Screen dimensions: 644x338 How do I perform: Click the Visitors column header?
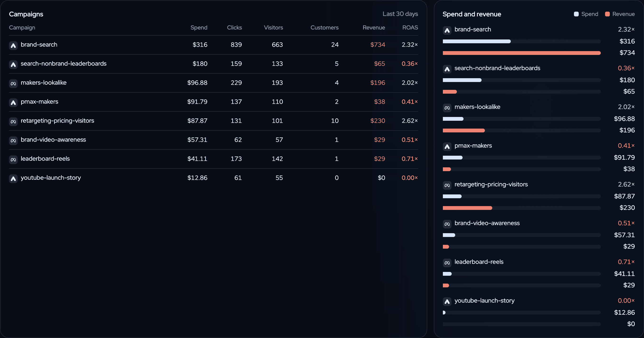tap(273, 28)
